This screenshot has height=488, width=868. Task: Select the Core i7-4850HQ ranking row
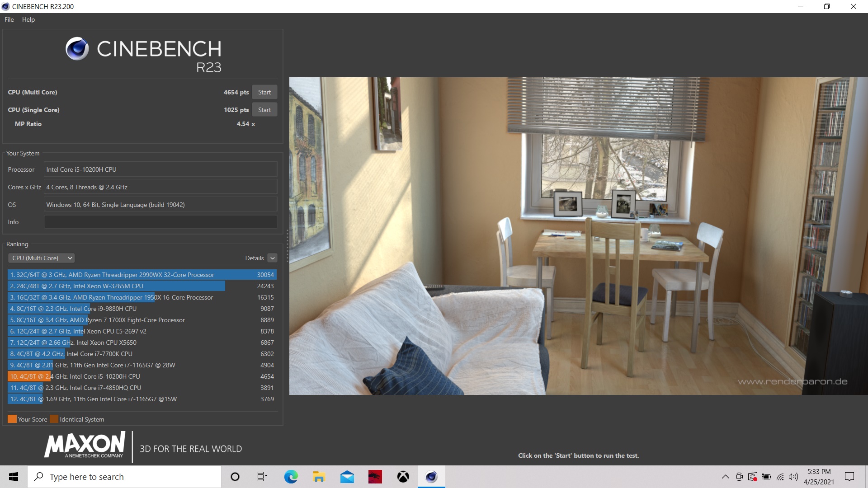pos(142,388)
